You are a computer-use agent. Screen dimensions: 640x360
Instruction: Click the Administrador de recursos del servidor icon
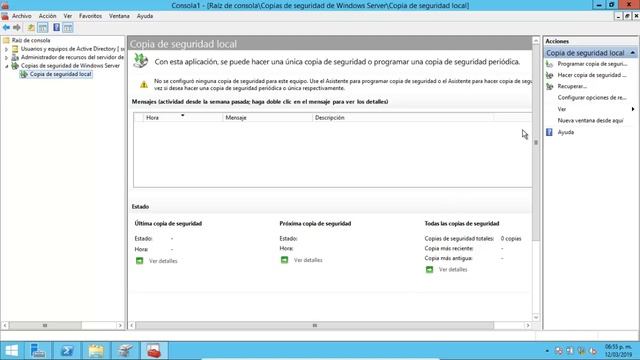click(15, 57)
